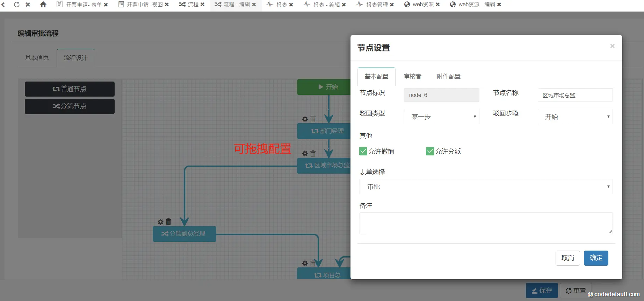Switch to the 附件配置 tab

[448, 76]
